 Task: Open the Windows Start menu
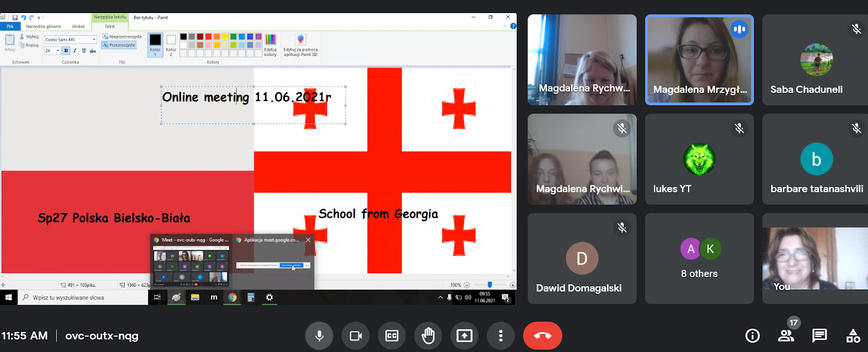(x=9, y=297)
